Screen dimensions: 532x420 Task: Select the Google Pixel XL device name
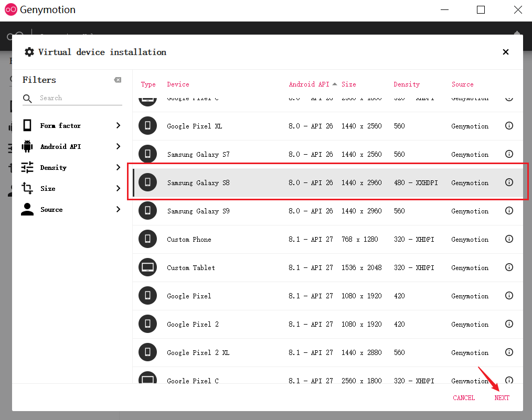195,126
